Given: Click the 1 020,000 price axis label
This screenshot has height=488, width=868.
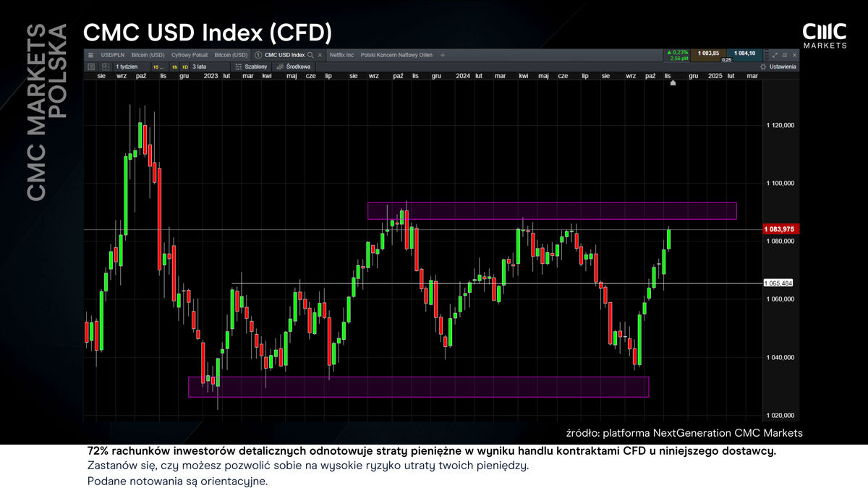Looking at the screenshot, I should [781, 415].
